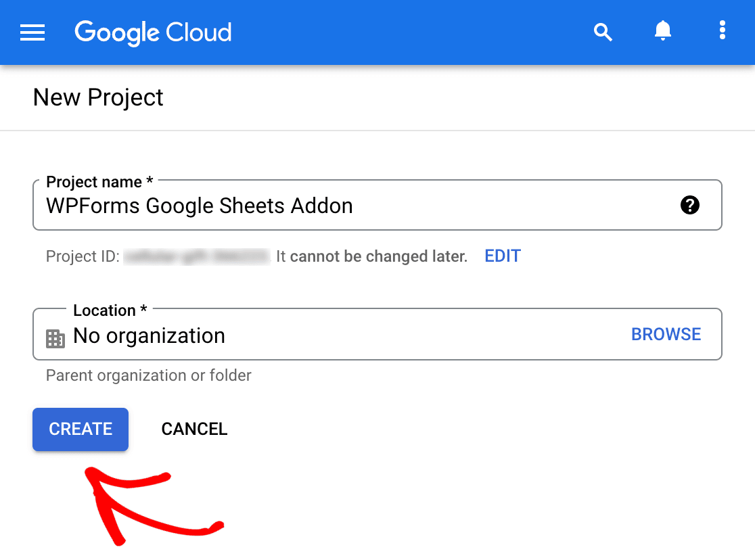
Task: Click the organization building icon
Action: [55, 339]
